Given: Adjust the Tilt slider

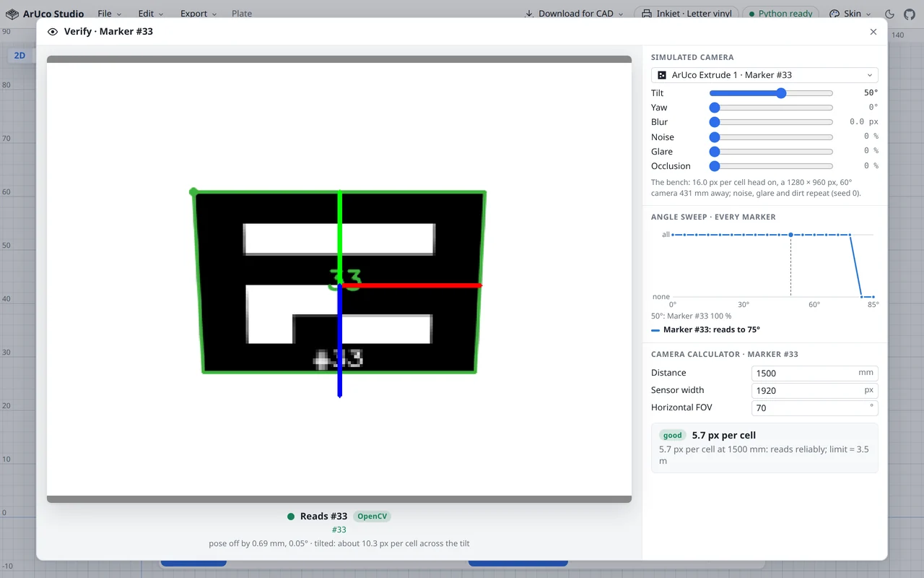Looking at the screenshot, I should point(771,93).
